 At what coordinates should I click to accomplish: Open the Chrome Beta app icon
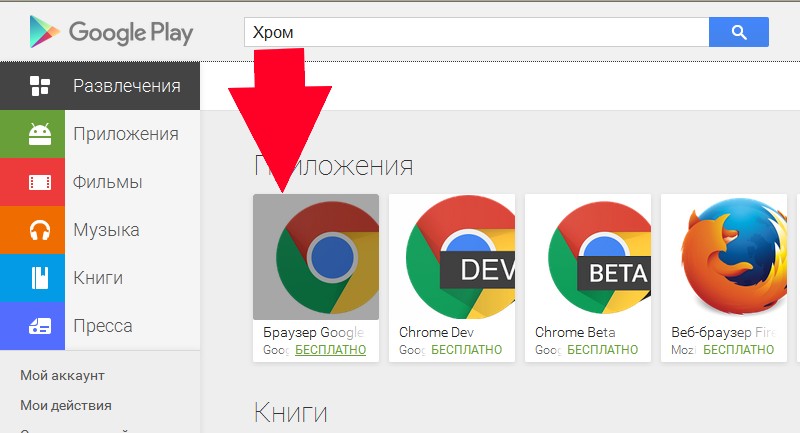[x=588, y=256]
